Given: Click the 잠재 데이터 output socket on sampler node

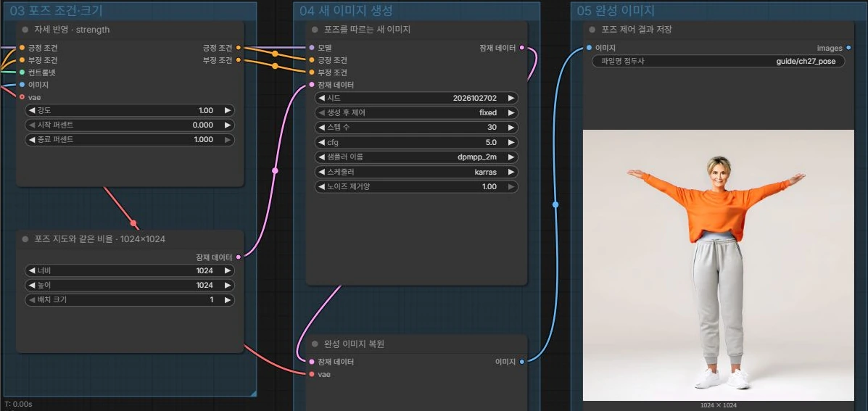Looking at the screenshot, I should pos(522,48).
